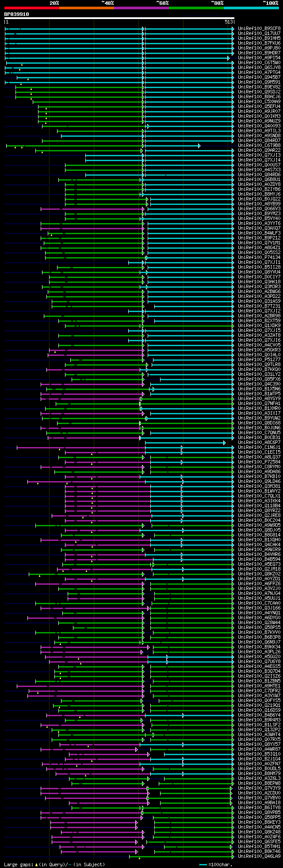Click the green ~80% identity legend bar
Screen dimensions: 283x868
point(196,8)
